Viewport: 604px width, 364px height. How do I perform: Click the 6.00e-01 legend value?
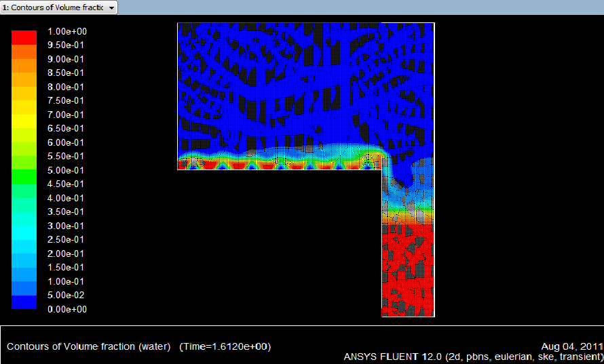66,142
